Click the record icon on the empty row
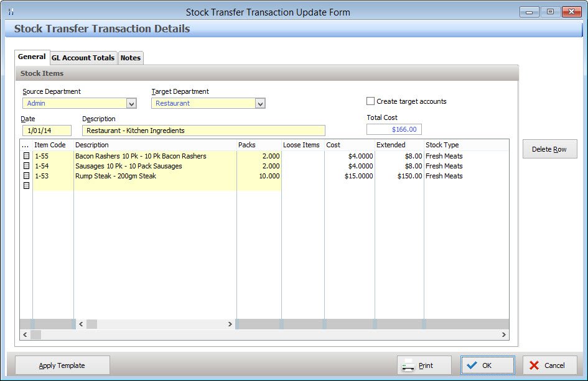The height and width of the screenshot is (381, 588). point(26,186)
